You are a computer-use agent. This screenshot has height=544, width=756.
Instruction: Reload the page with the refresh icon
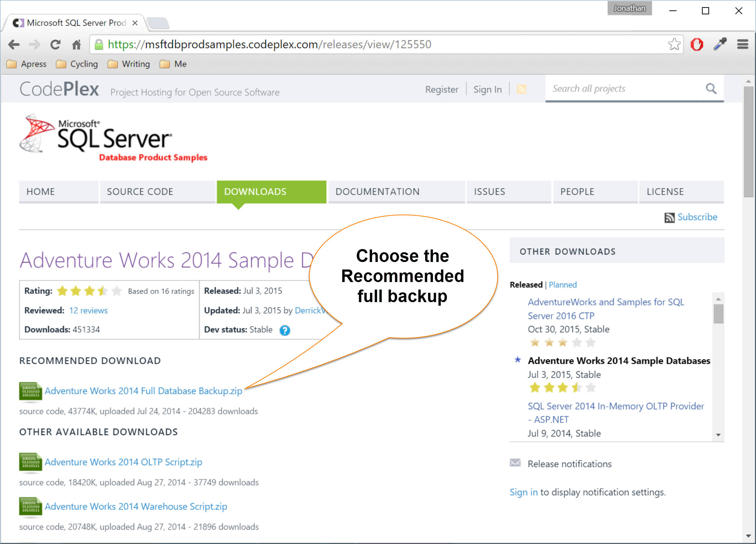click(x=55, y=45)
